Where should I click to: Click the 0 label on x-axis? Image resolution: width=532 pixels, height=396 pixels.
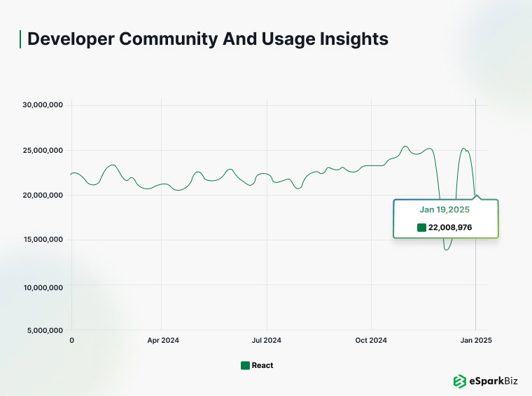[71, 341]
